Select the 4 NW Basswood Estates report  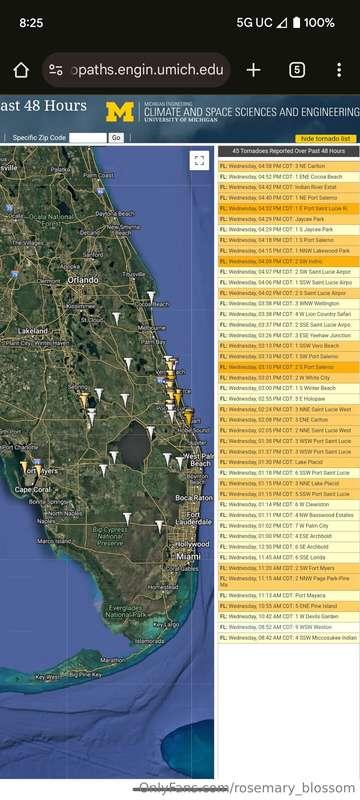click(289, 515)
